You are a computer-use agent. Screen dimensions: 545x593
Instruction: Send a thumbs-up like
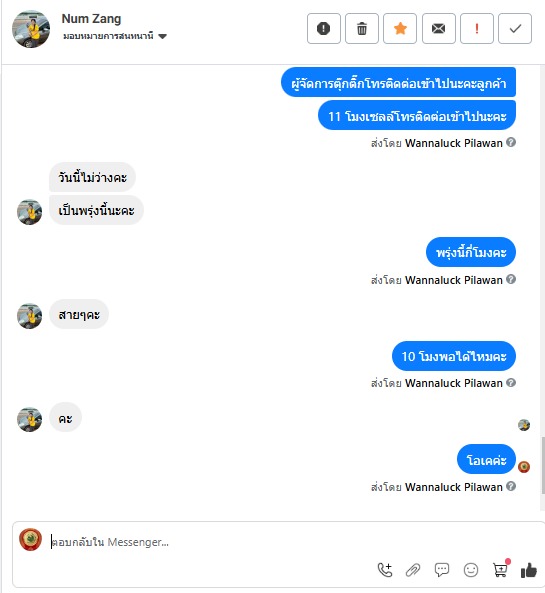tap(529, 570)
